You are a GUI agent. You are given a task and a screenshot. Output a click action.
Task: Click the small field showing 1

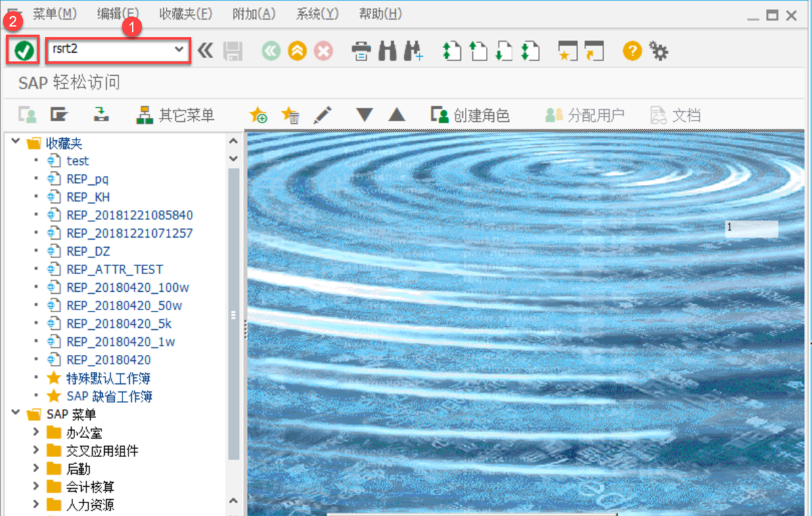751,228
